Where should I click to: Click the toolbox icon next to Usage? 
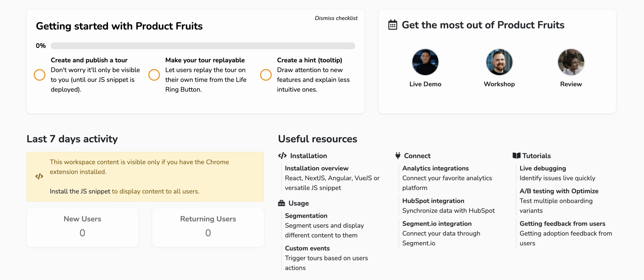pos(281,203)
